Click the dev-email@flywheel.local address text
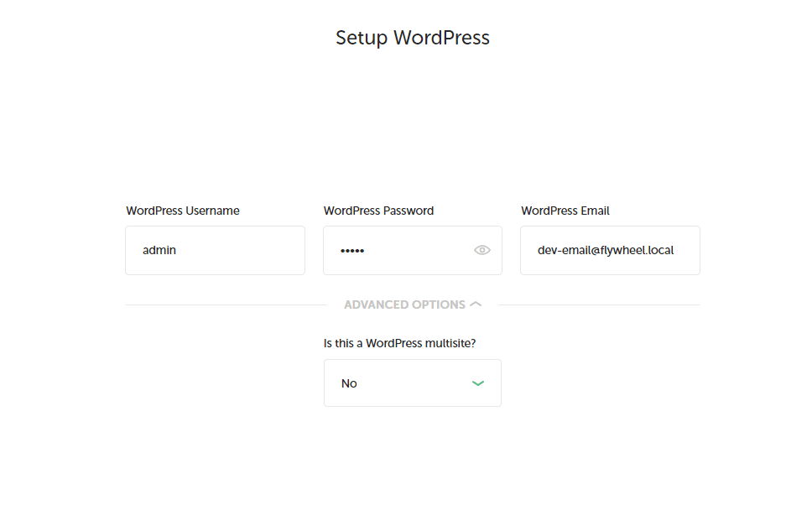Viewport: 812px width, 505px height. coord(606,250)
